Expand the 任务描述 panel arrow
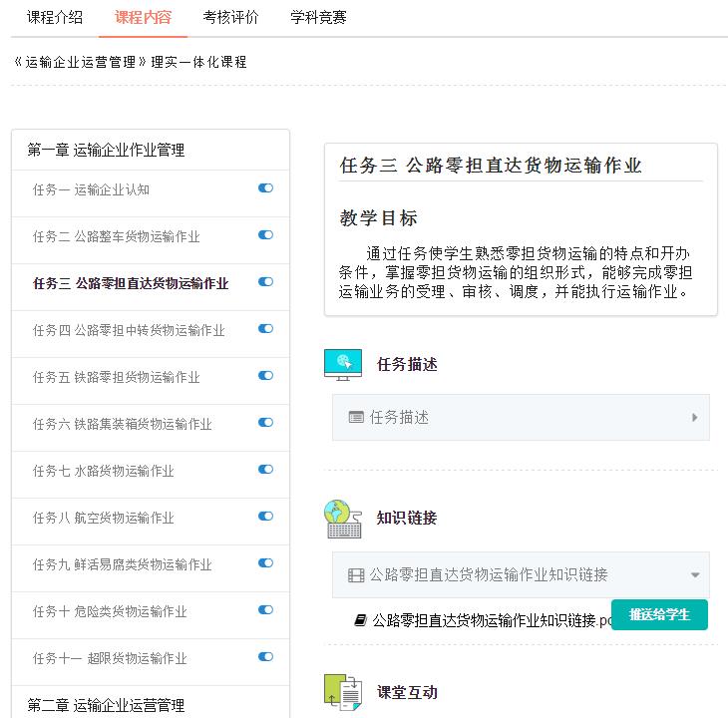This screenshot has width=728, height=718. (694, 418)
